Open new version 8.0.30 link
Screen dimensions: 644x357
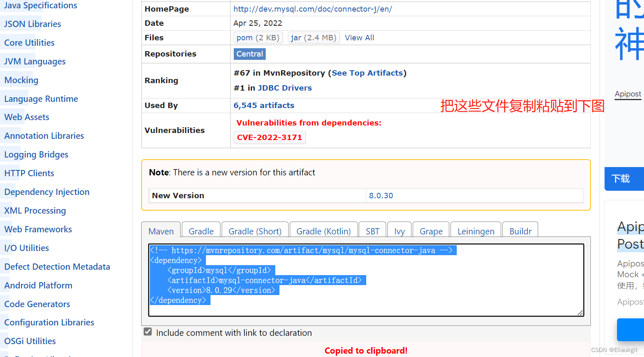point(381,195)
